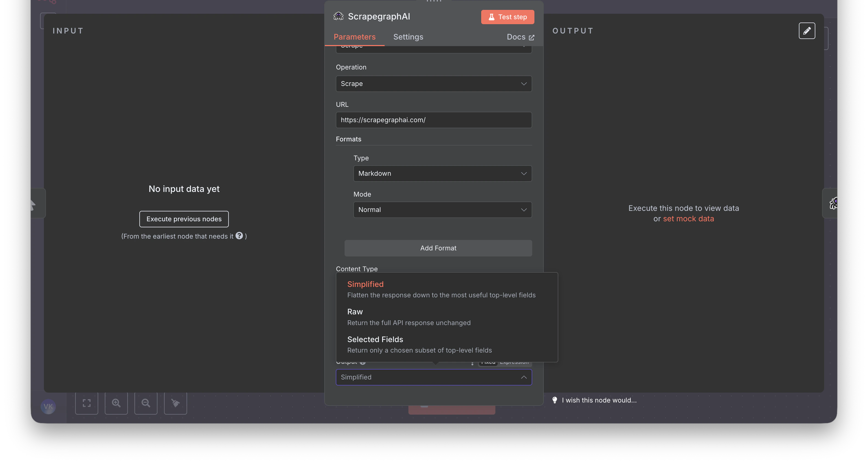Click the lightbulb feedback icon

click(555, 400)
